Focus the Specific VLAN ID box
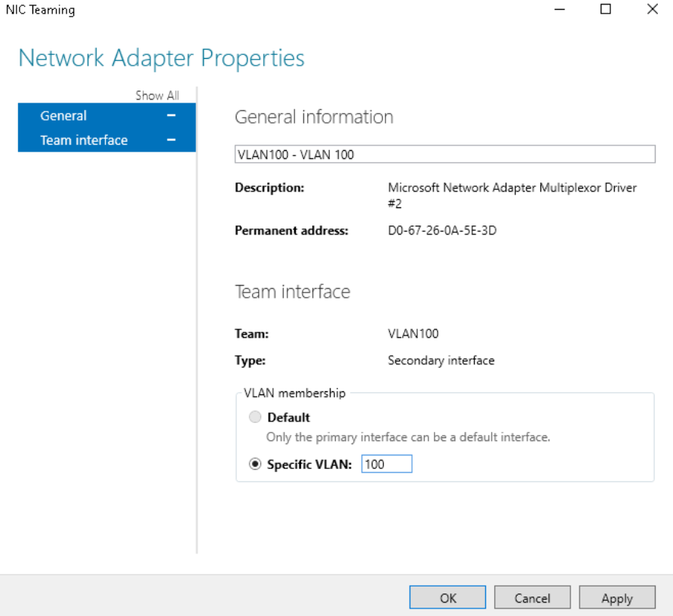This screenshot has height=616, width=673. click(386, 464)
